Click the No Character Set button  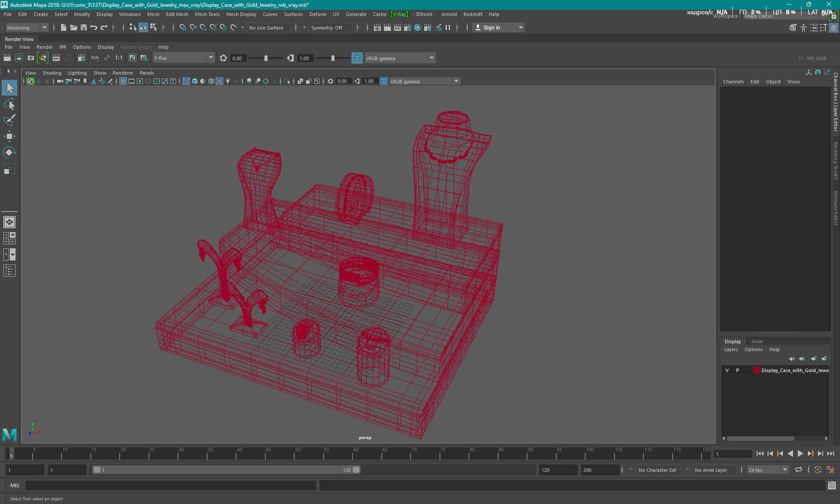(657, 470)
